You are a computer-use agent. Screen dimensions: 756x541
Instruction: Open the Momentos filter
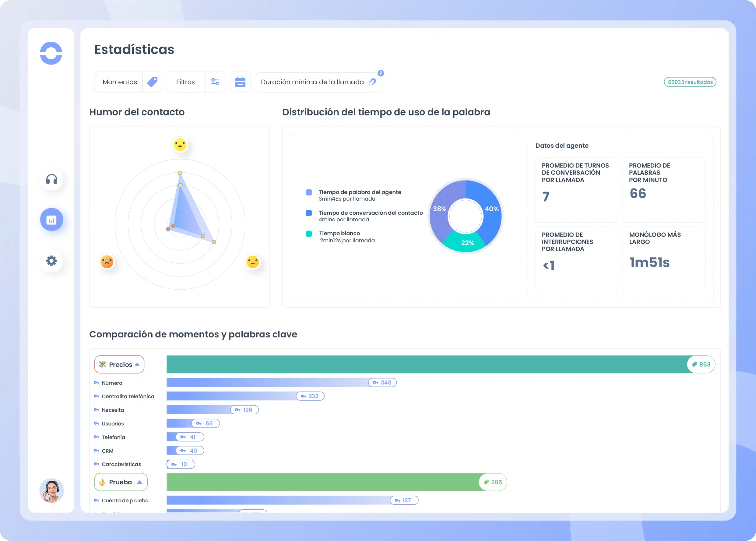(120, 82)
